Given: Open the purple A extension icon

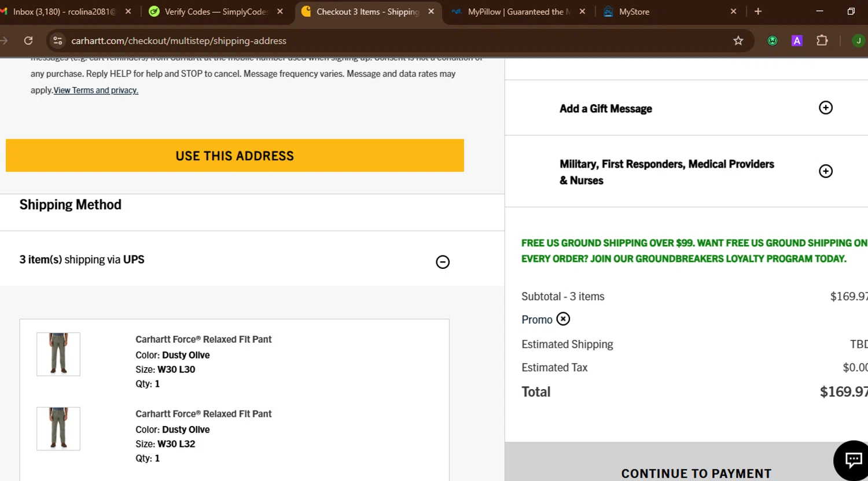Looking at the screenshot, I should 797,40.
